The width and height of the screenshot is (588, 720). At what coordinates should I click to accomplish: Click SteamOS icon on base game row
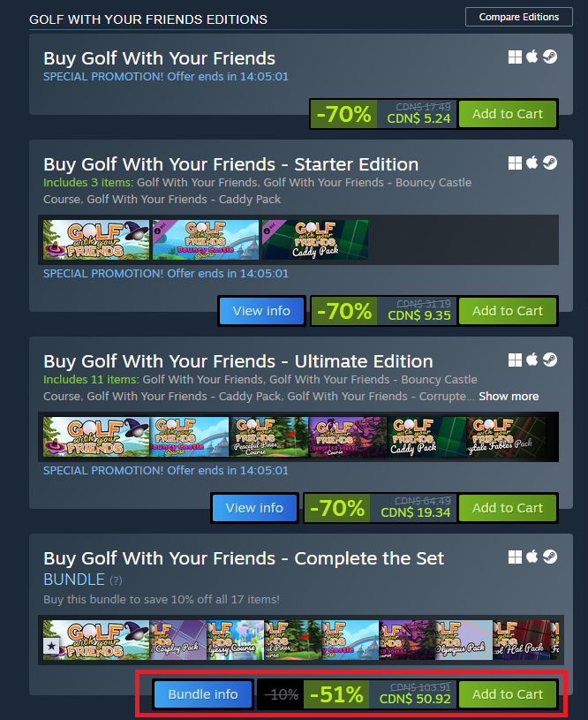pos(550,57)
